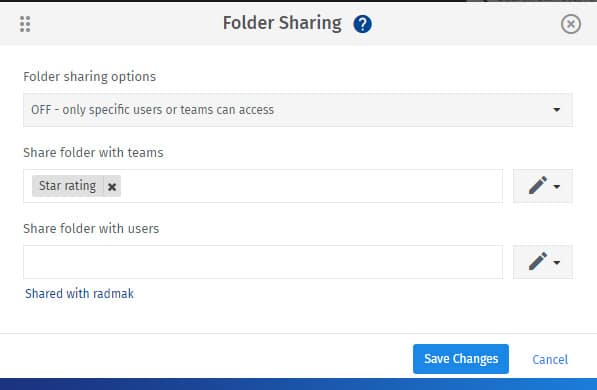Close the Folder Sharing dialog
This screenshot has height=390, width=597.
(x=570, y=24)
